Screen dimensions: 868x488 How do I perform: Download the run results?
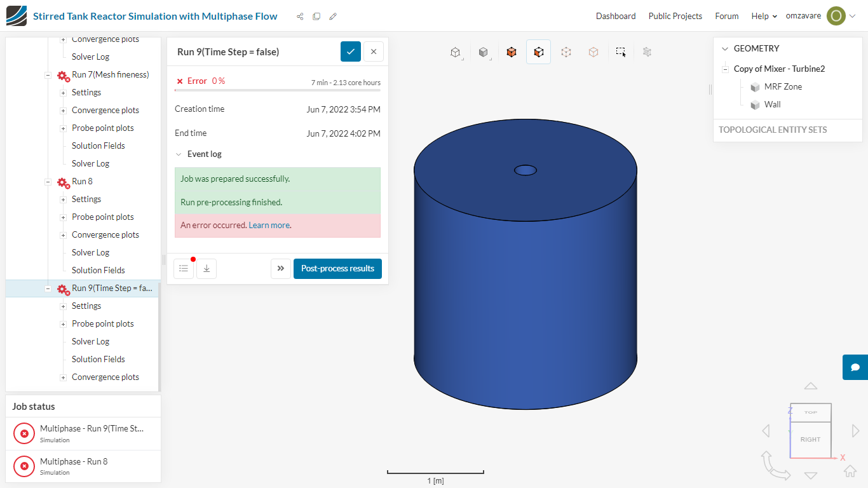tap(207, 269)
